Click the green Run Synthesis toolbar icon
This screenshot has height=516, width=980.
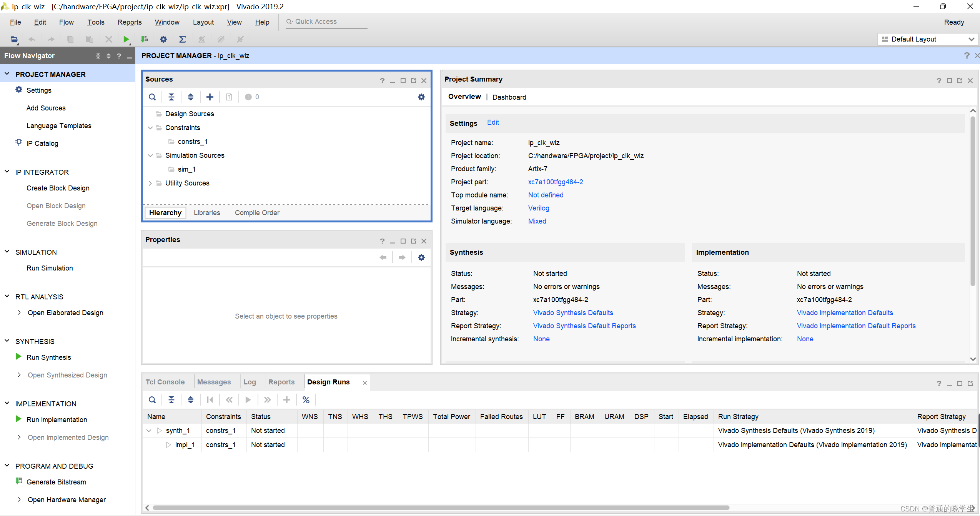point(126,39)
